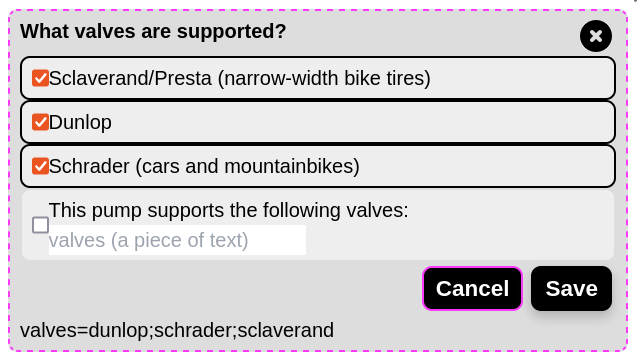This screenshot has height=361, width=638.
Task: Click 'This pump supports the following valves:' label
Action: click(x=228, y=210)
